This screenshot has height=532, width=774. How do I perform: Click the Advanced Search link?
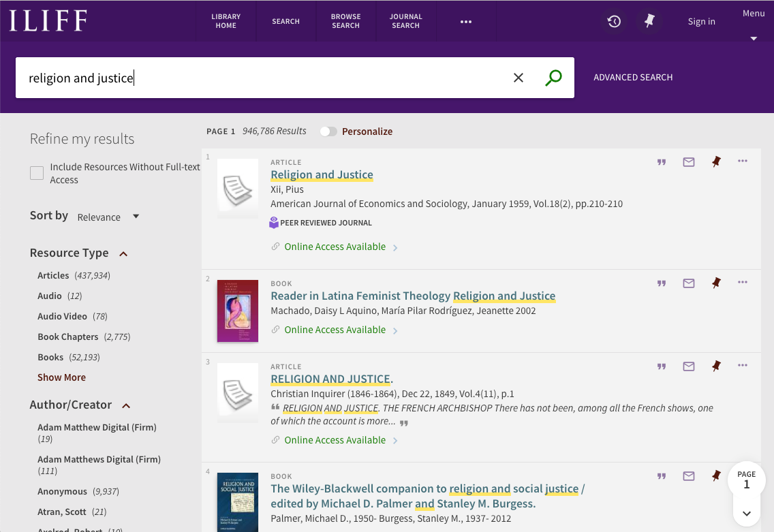[633, 78]
